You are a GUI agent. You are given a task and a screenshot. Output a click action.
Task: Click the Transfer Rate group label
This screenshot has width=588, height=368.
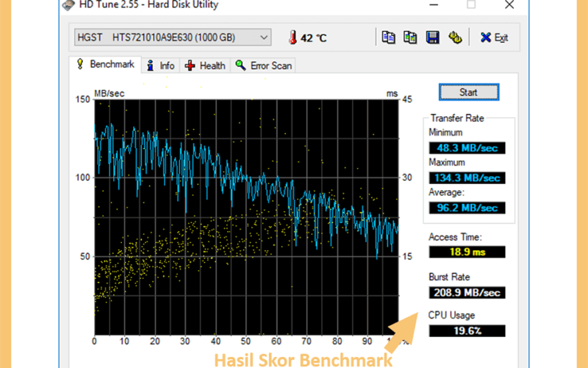[456, 118]
